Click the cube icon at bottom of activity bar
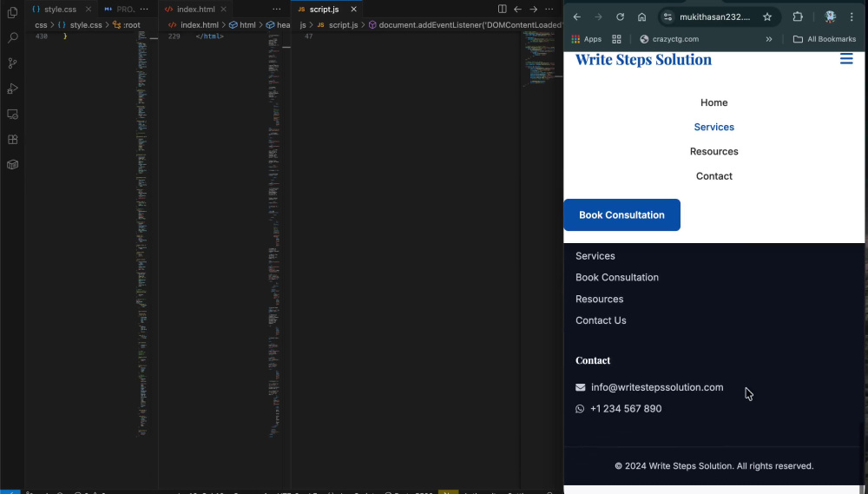This screenshot has height=494, width=868. click(x=12, y=165)
